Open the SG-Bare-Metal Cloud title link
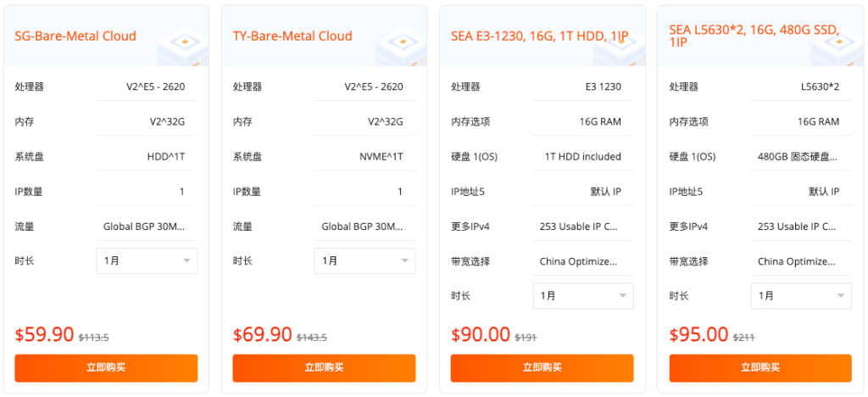This screenshot has width=868, height=397. click(75, 36)
